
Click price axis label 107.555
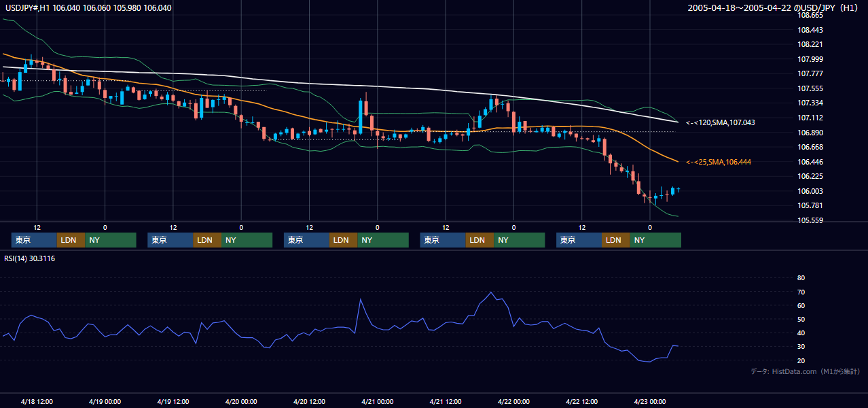pos(811,88)
